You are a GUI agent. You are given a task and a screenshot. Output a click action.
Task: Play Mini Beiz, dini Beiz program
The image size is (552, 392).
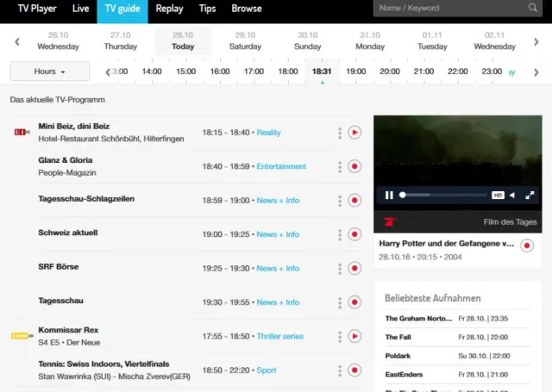(x=354, y=133)
